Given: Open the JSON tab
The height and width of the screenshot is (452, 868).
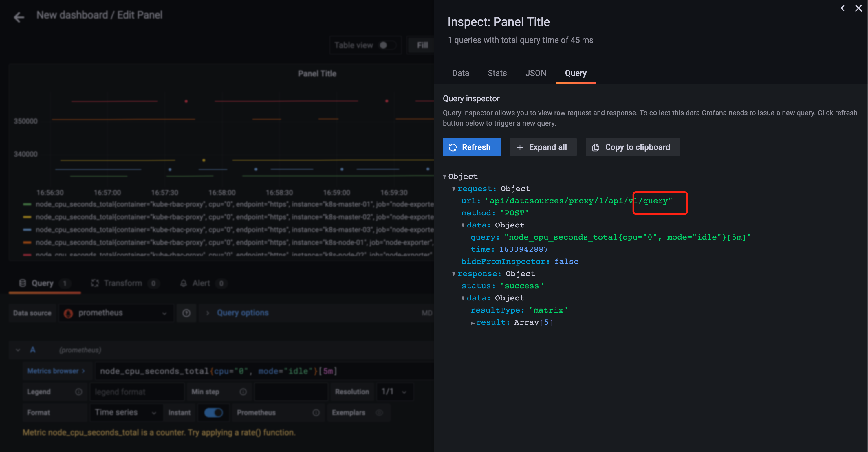Looking at the screenshot, I should pos(536,73).
